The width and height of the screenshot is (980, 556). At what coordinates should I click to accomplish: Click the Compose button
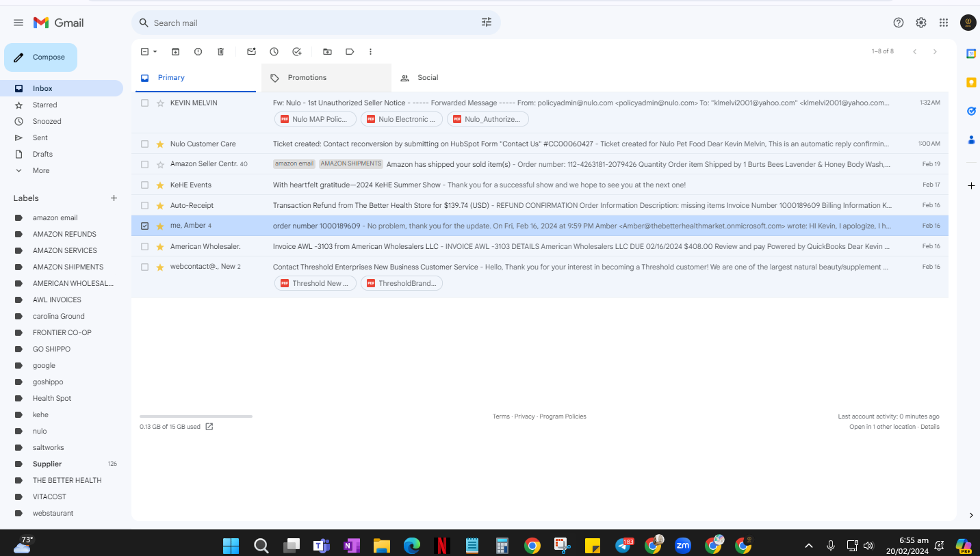(x=41, y=57)
